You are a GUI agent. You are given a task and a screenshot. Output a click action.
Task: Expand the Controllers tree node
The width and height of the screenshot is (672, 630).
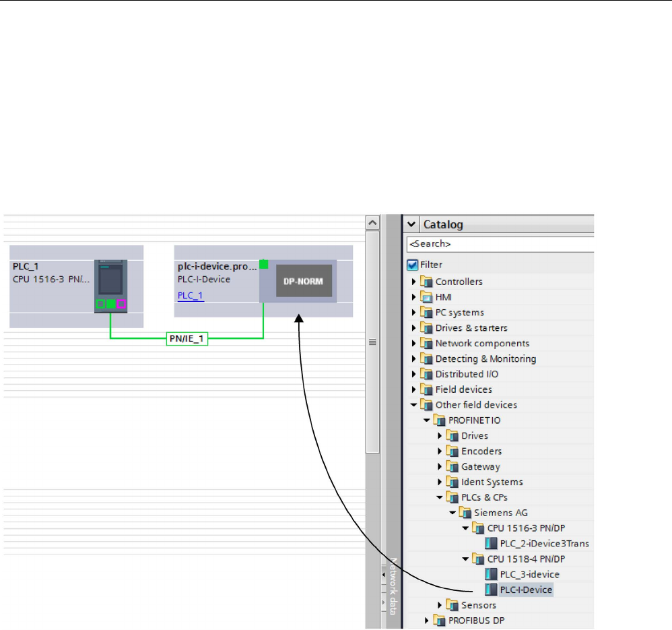[x=413, y=282]
